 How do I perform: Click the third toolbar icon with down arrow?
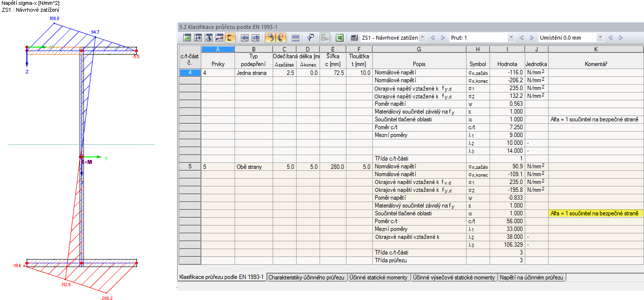(209, 38)
